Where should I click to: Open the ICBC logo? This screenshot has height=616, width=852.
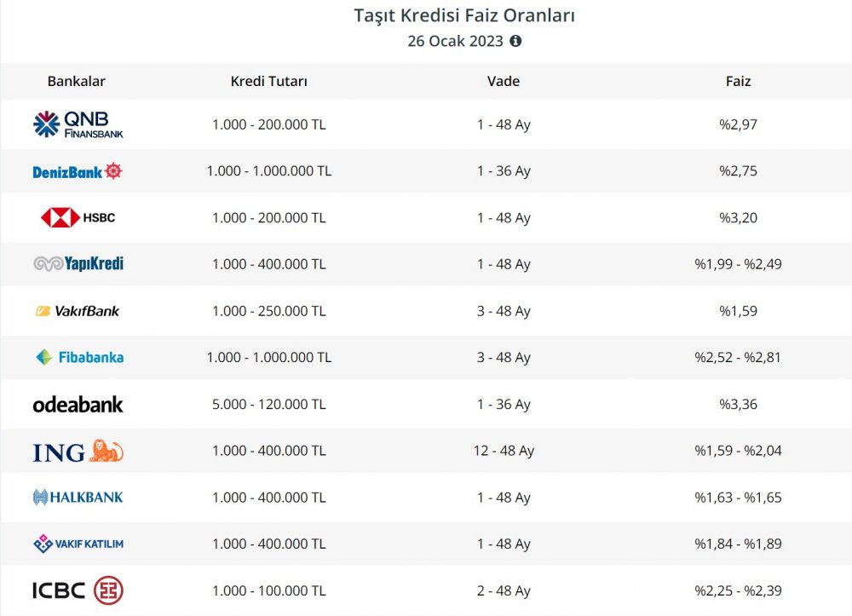coord(78,590)
